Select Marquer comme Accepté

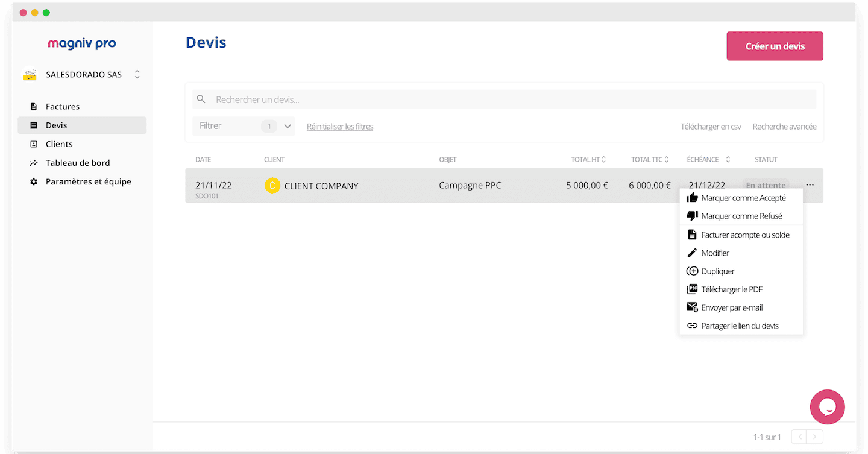click(x=741, y=198)
